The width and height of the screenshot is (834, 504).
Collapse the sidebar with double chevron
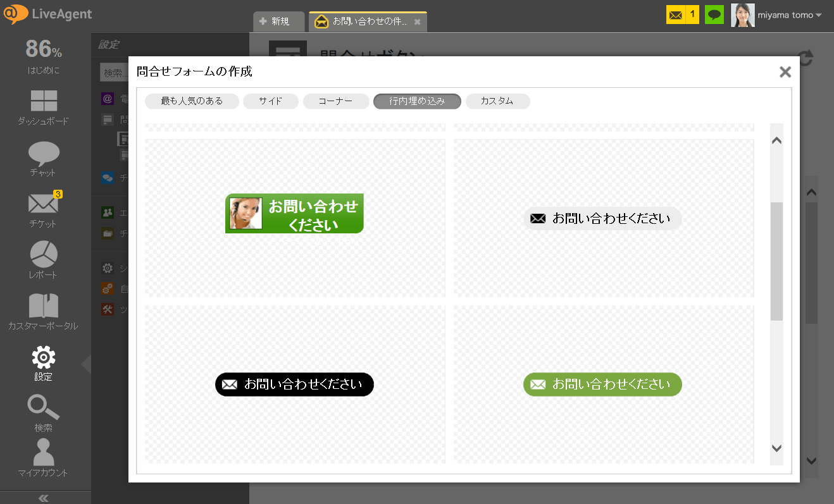(x=44, y=498)
